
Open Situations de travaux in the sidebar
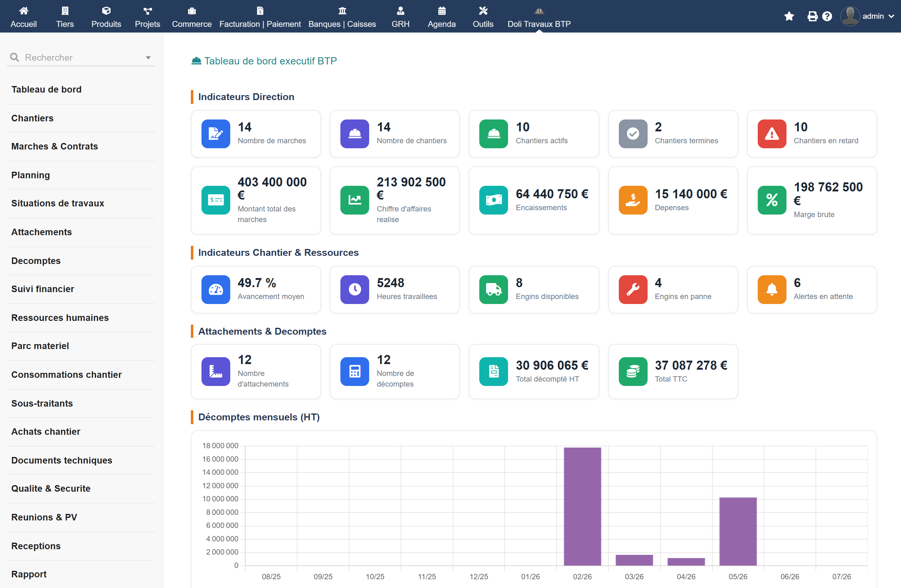click(58, 203)
